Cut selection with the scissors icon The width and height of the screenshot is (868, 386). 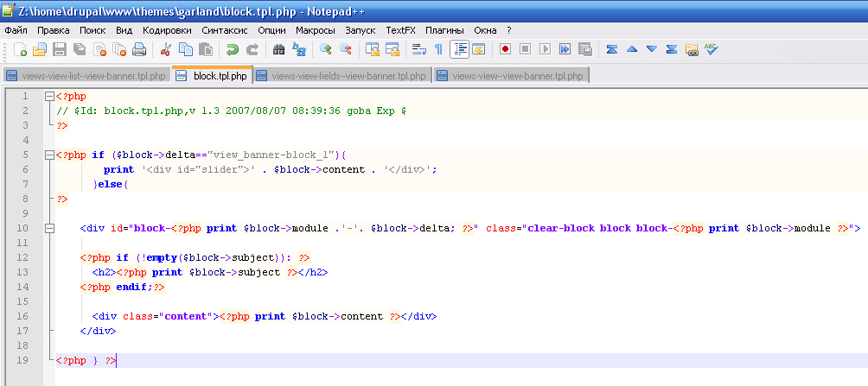click(165, 50)
